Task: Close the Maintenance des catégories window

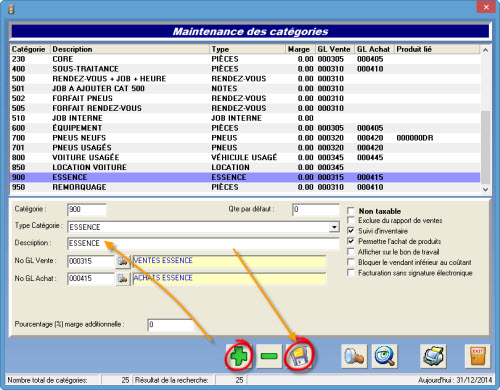Action: (x=486, y=7)
